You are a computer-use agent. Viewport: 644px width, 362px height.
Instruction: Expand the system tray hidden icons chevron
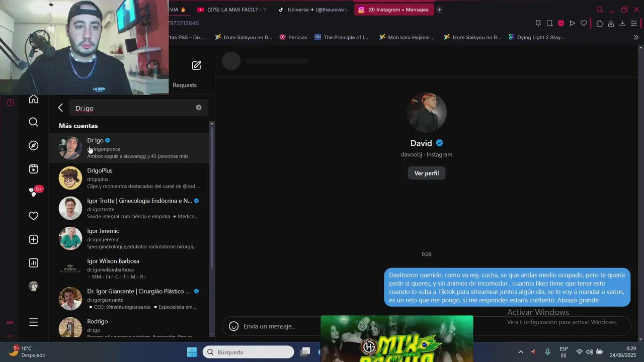(521, 352)
